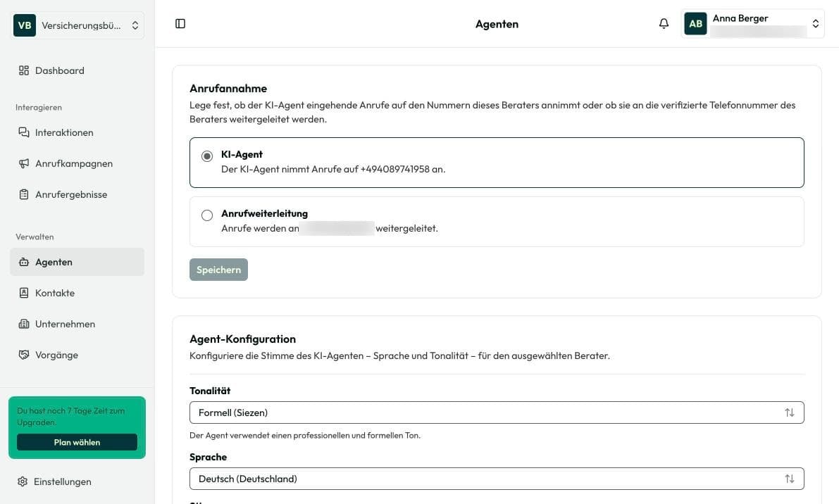This screenshot has width=839, height=504.
Task: Go to Kontakte
Action: (x=77, y=293)
